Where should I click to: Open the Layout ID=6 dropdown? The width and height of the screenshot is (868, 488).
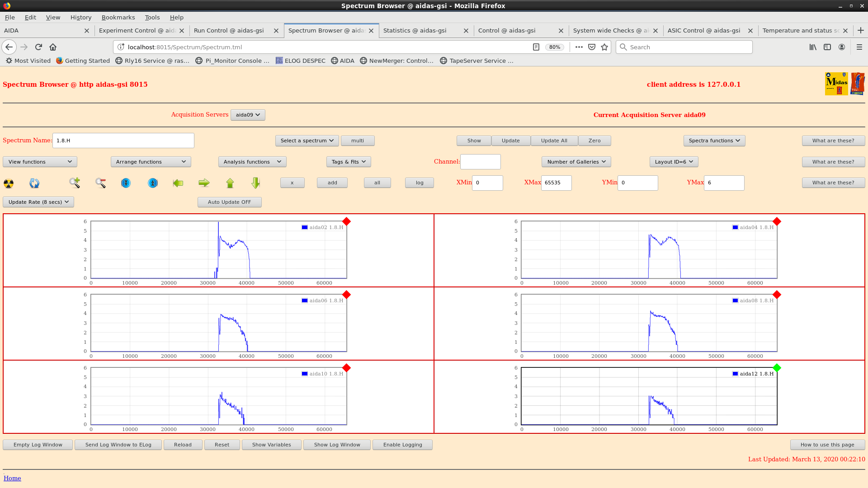coord(674,162)
